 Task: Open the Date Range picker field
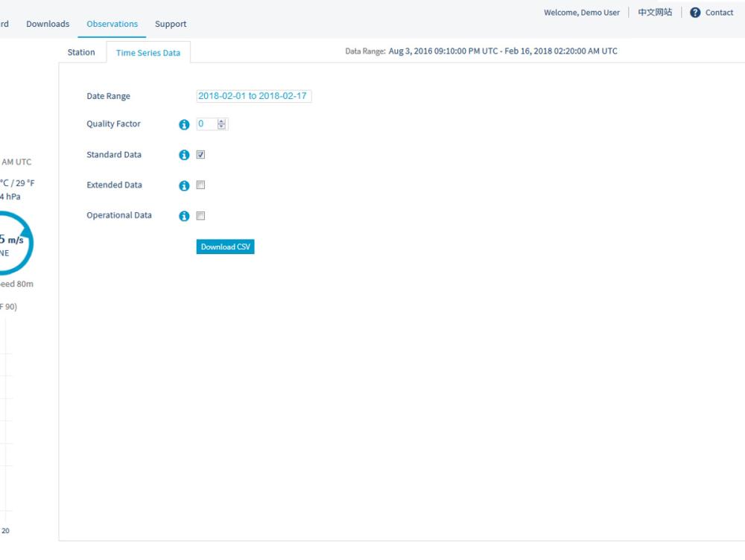pyautogui.click(x=253, y=96)
